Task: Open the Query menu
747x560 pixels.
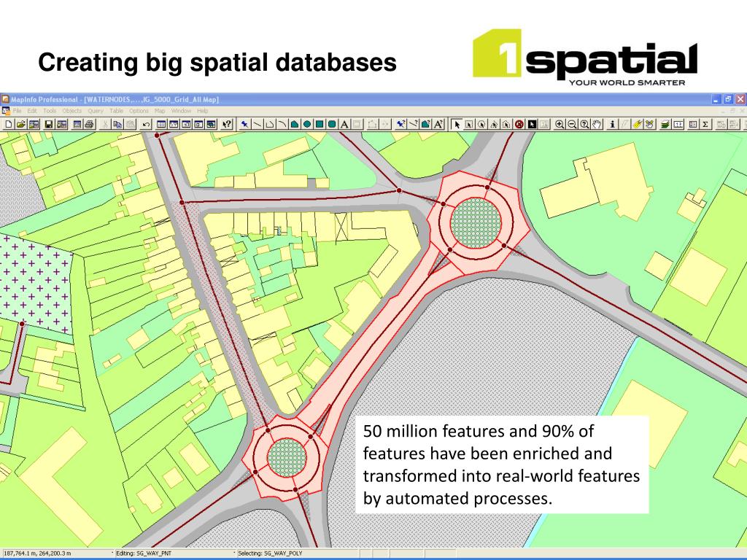Action: pos(96,111)
